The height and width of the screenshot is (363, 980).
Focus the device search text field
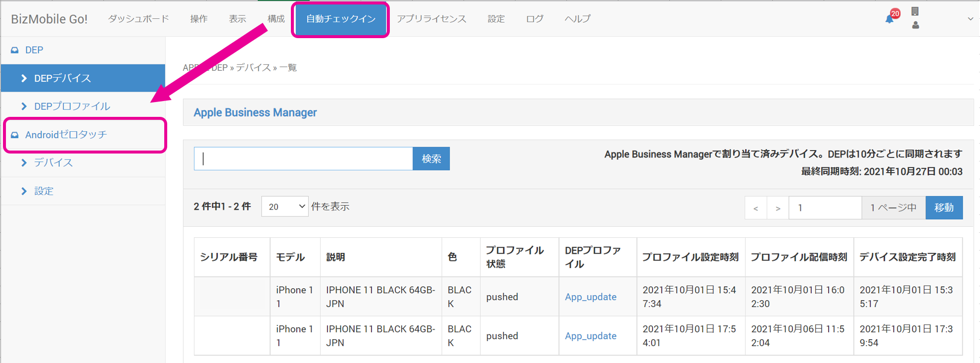point(303,158)
